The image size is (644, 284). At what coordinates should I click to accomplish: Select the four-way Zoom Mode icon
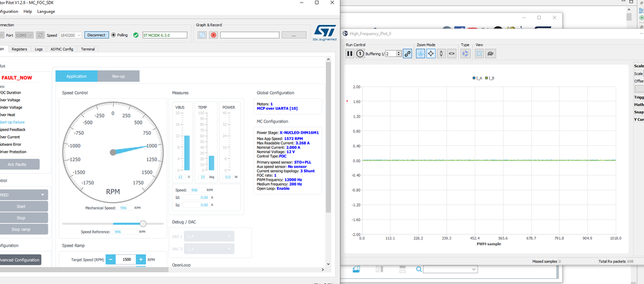point(431,54)
